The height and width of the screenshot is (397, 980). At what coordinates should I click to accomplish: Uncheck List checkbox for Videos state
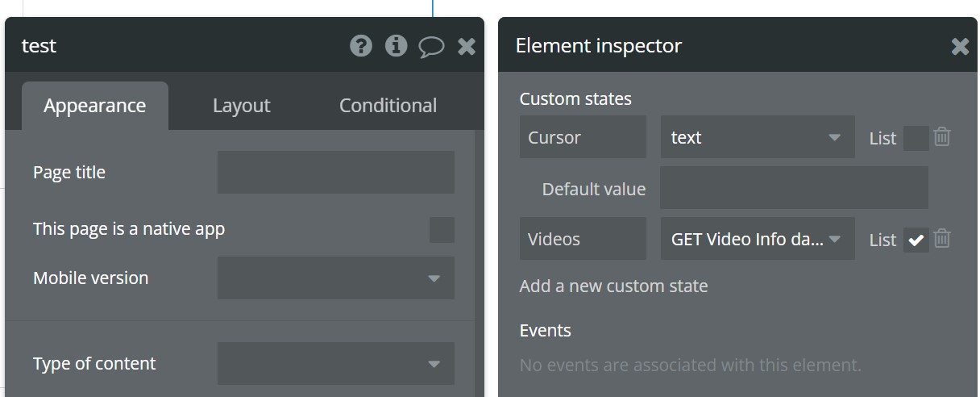click(x=916, y=240)
